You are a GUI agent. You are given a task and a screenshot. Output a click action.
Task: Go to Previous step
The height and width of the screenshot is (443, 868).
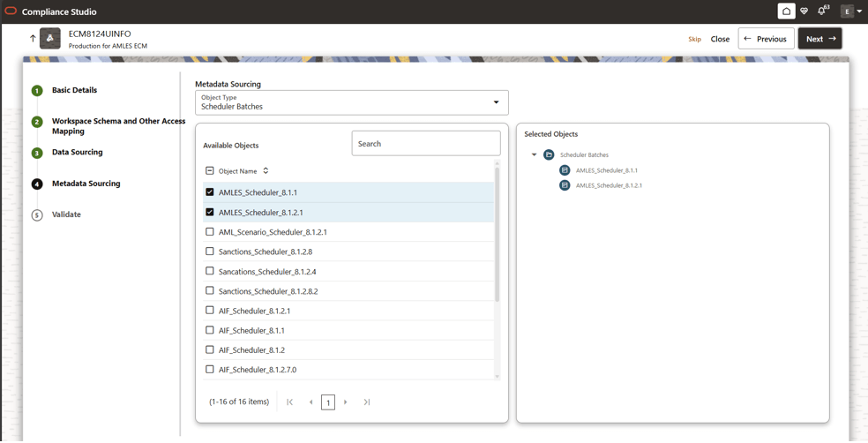coord(767,39)
